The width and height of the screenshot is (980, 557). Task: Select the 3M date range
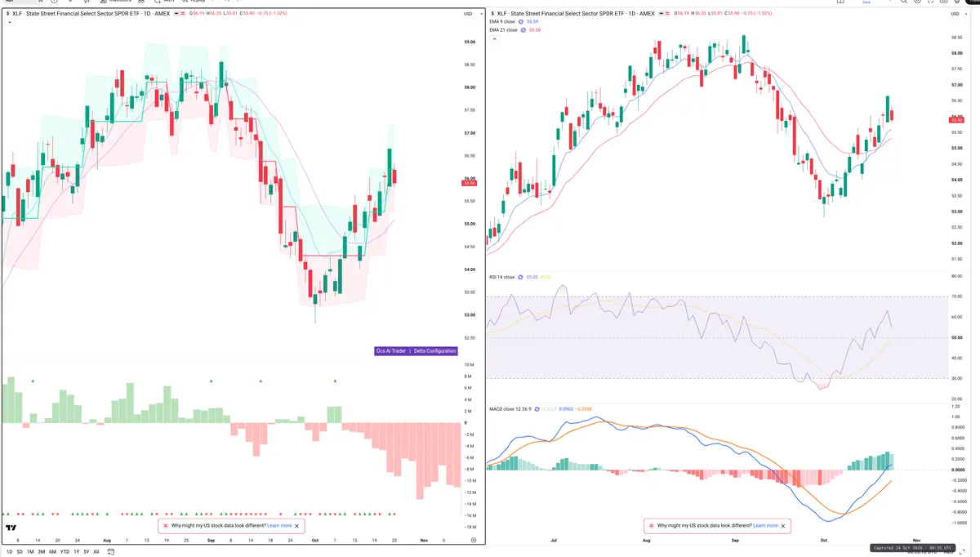click(42, 552)
